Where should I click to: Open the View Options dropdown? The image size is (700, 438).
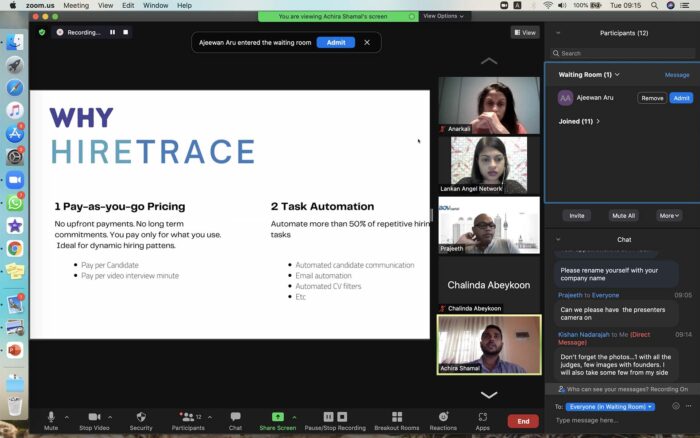pyautogui.click(x=442, y=16)
